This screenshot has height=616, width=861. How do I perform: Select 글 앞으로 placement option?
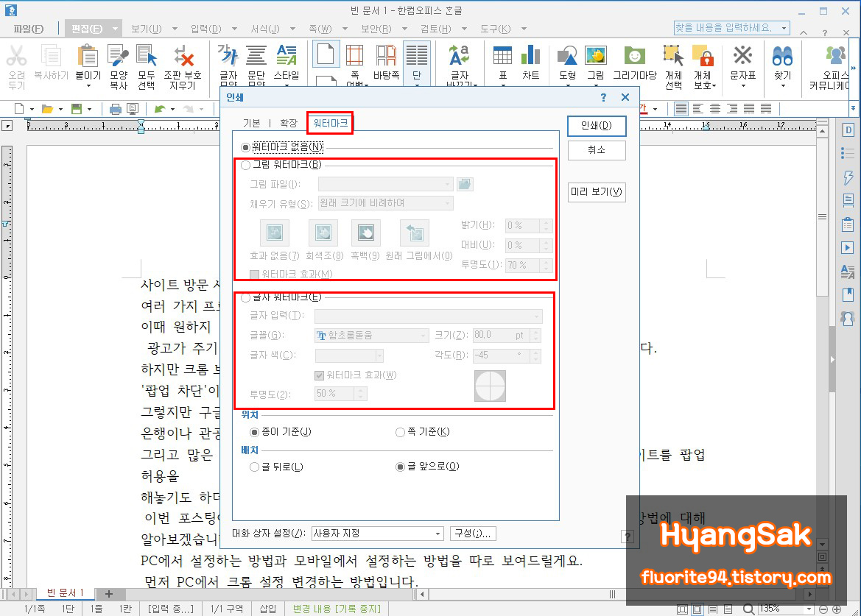(400, 467)
